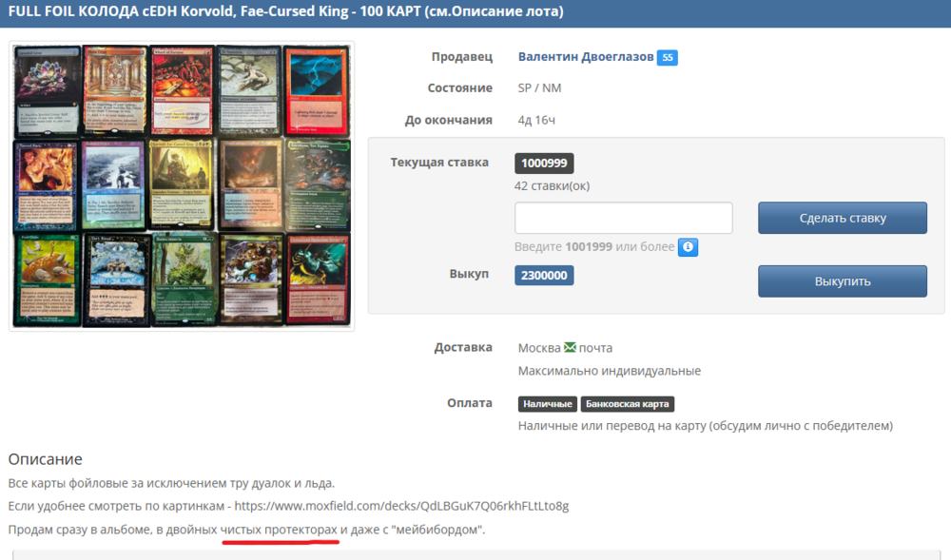This screenshot has width=951, height=560.
Task: Select the Банковская карта payment tag
Action: point(628,404)
